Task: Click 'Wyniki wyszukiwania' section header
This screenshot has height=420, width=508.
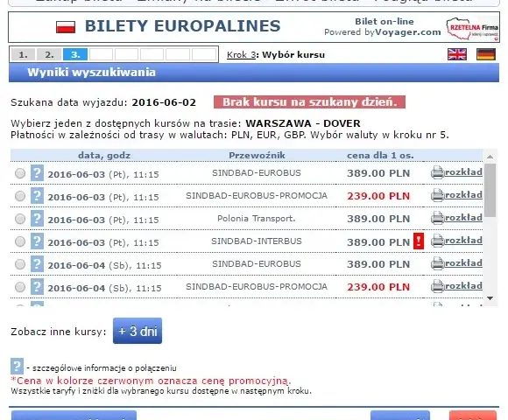Action: tap(92, 72)
